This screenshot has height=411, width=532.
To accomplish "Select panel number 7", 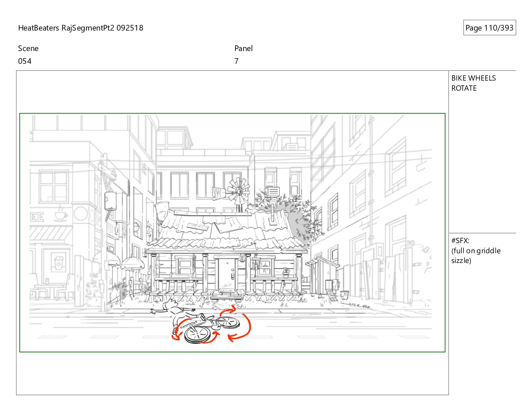I will [236, 61].
